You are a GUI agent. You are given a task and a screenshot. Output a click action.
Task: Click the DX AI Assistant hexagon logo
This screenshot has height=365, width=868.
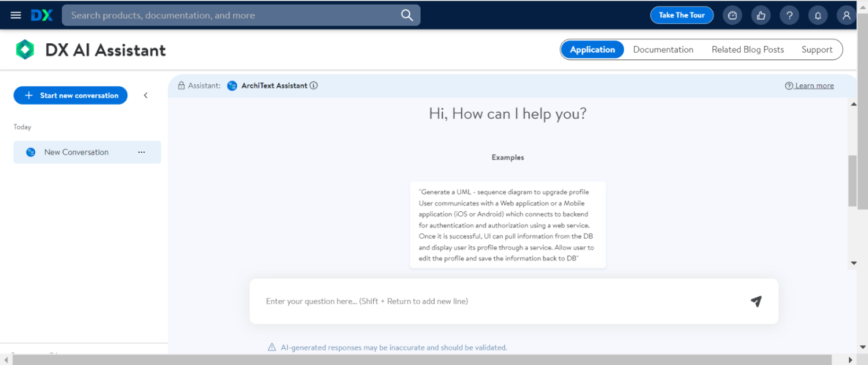25,50
